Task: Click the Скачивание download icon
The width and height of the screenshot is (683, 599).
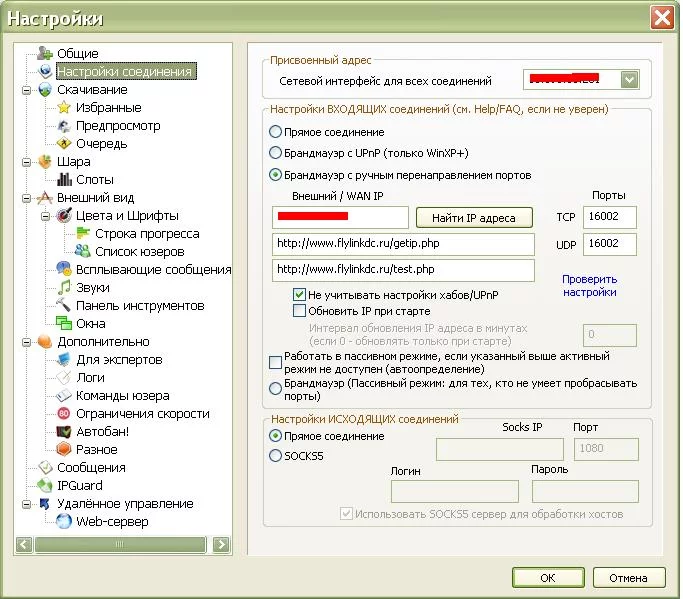Action: pos(45,90)
